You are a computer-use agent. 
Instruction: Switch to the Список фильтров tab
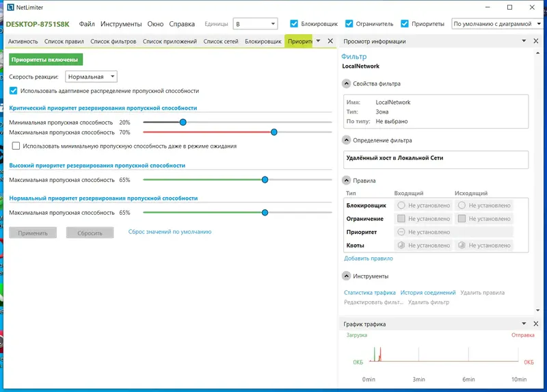point(113,41)
